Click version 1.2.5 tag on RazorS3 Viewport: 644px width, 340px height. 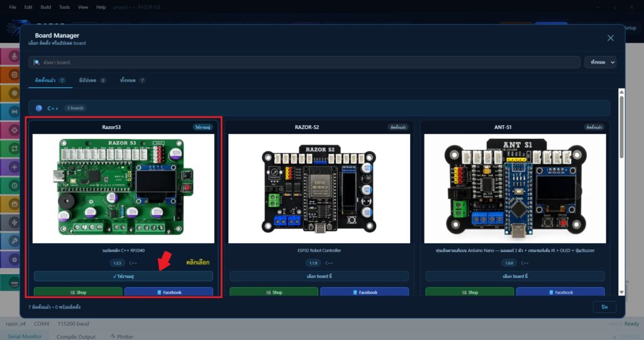[118, 263]
